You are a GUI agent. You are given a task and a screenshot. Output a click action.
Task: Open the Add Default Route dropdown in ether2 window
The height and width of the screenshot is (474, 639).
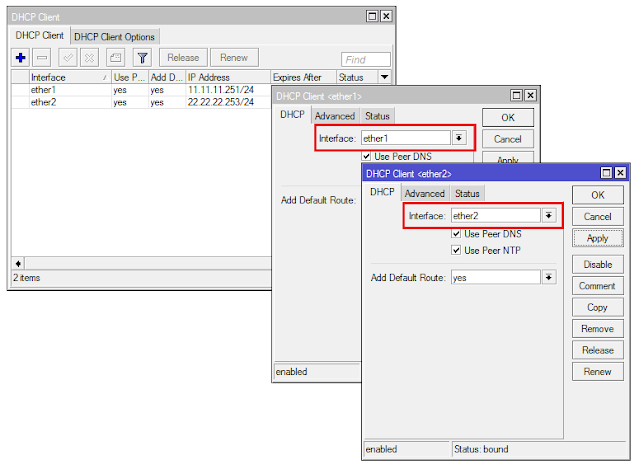coord(549,278)
